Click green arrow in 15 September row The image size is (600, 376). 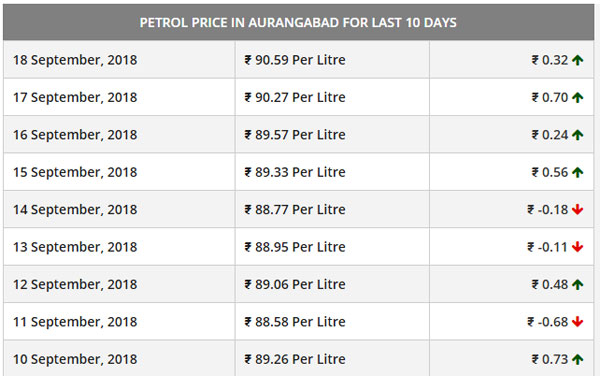point(577,173)
